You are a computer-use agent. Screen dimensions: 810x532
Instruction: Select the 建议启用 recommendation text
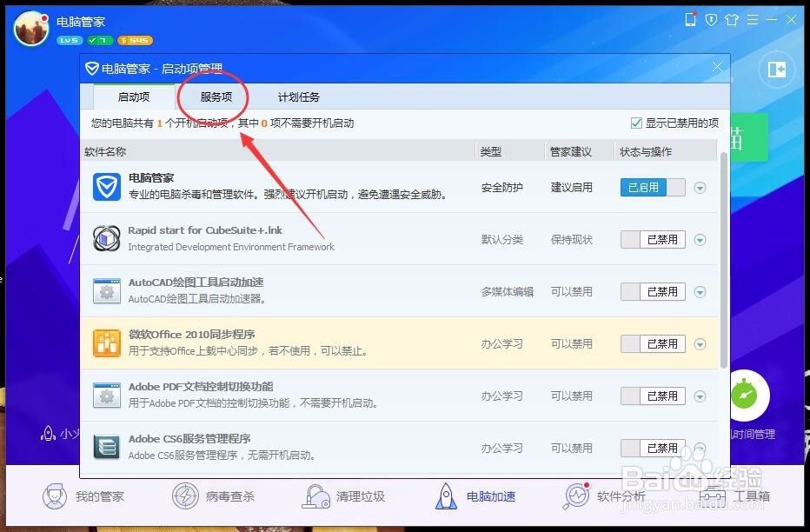(x=571, y=188)
